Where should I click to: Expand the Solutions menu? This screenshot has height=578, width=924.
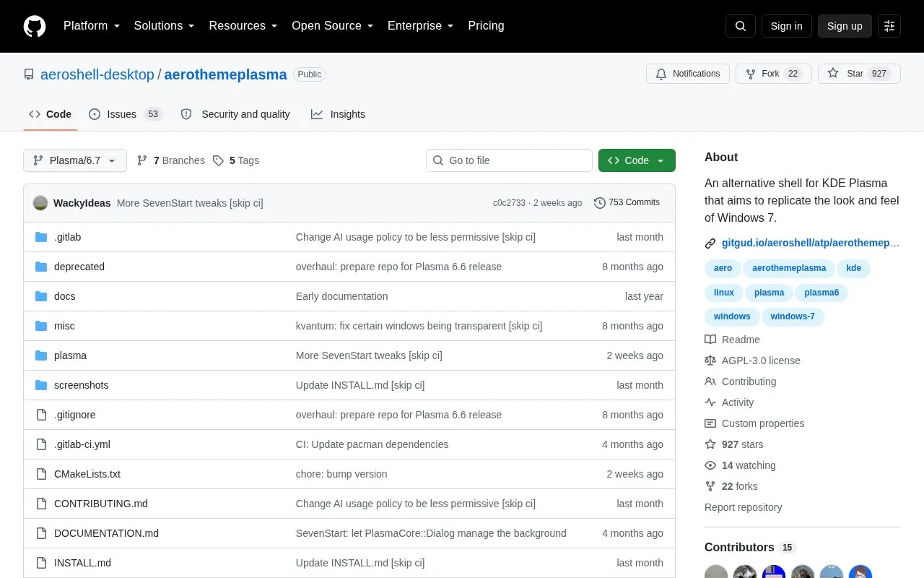click(x=165, y=26)
